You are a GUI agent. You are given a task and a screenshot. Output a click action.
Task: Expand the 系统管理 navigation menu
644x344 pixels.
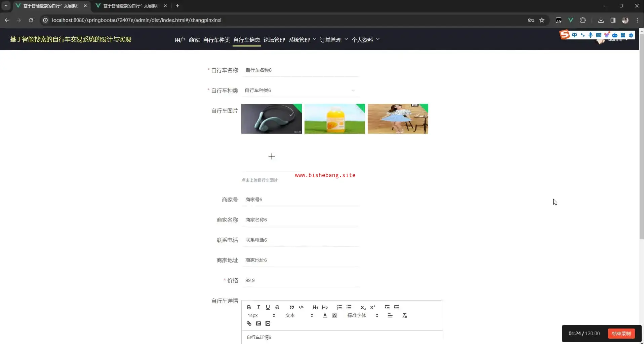[302, 40]
